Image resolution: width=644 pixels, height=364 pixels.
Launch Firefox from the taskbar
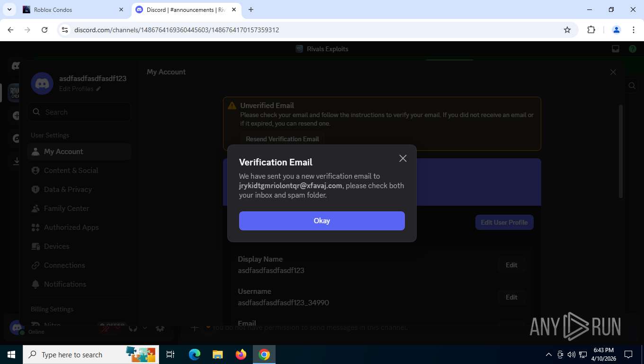(x=241, y=355)
